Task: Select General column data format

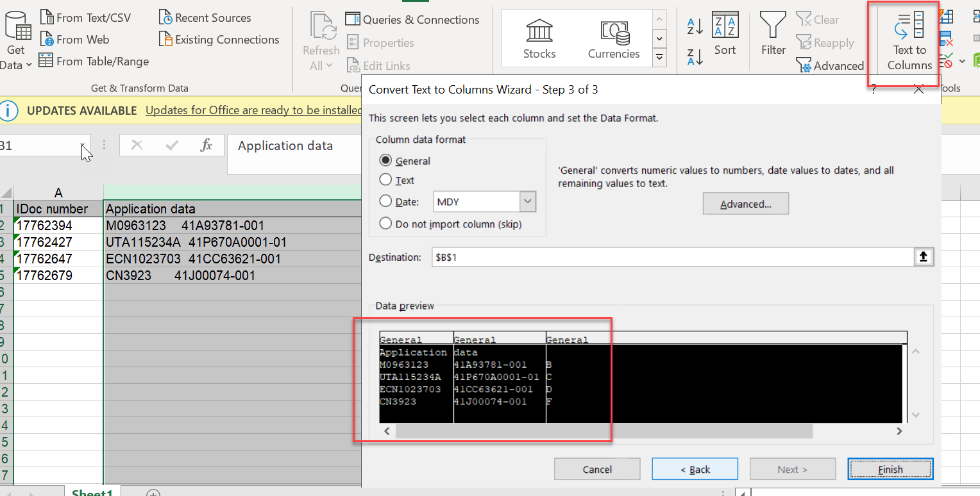Action: pyautogui.click(x=405, y=161)
